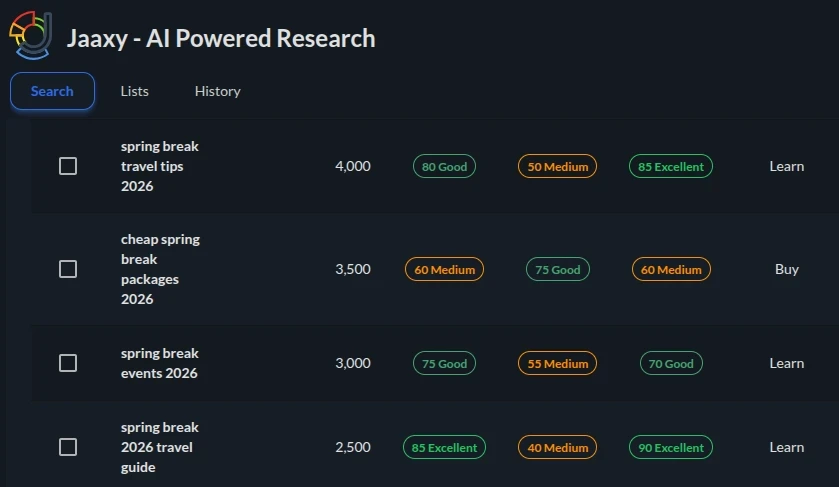Open the 'cheap spring break packages 2026' keyword

click(x=160, y=269)
